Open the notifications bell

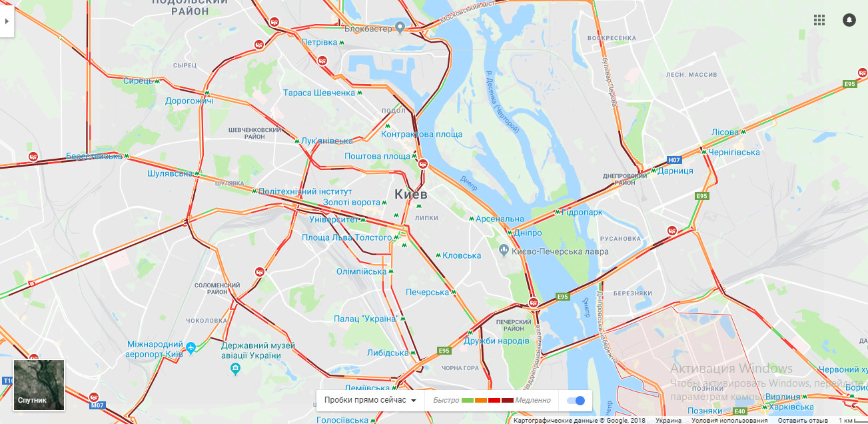pos(849,20)
